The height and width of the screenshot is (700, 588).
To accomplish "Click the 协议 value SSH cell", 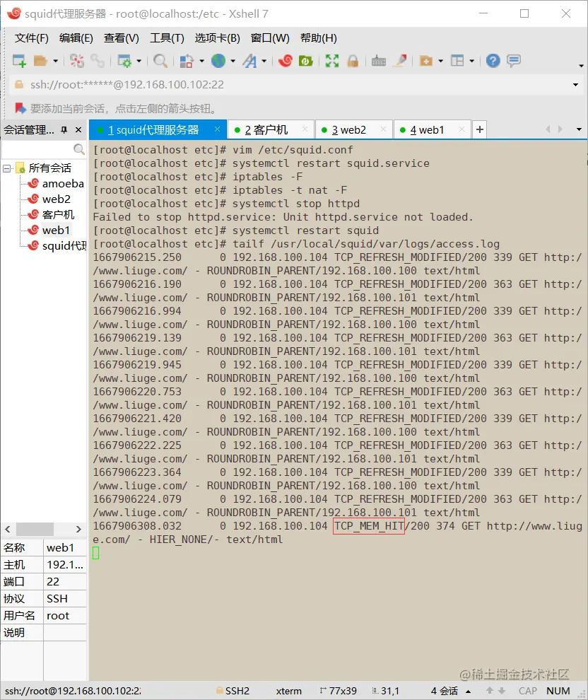I will (x=65, y=599).
